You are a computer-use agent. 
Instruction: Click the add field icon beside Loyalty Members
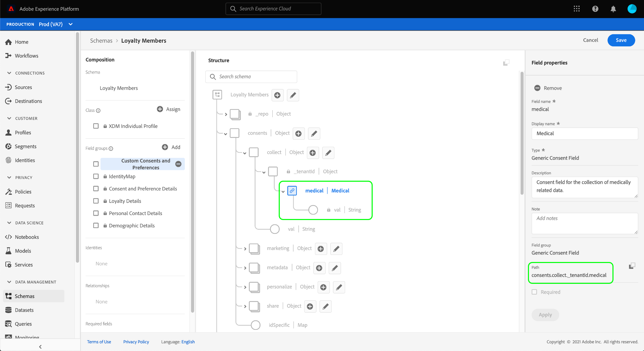click(x=277, y=95)
